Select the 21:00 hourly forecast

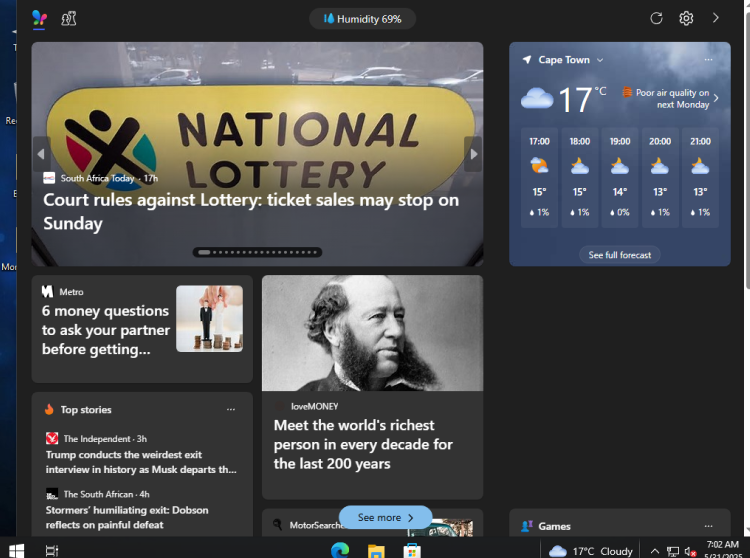click(x=700, y=177)
